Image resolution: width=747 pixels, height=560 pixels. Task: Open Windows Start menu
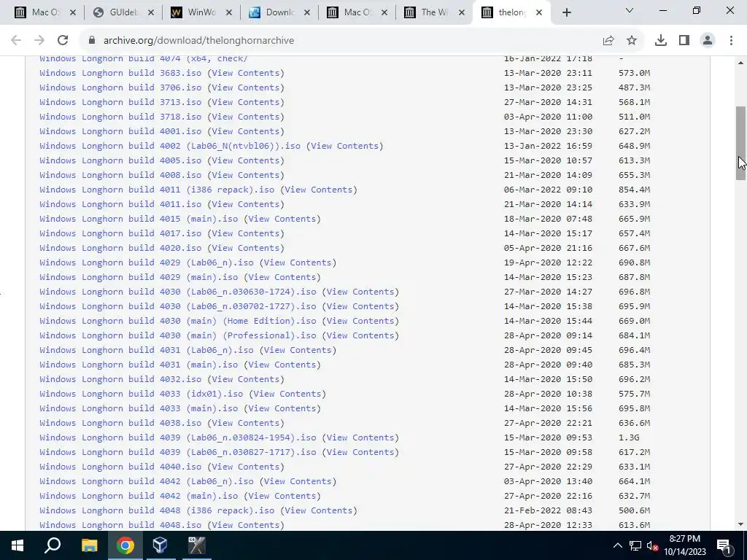[x=18, y=545]
